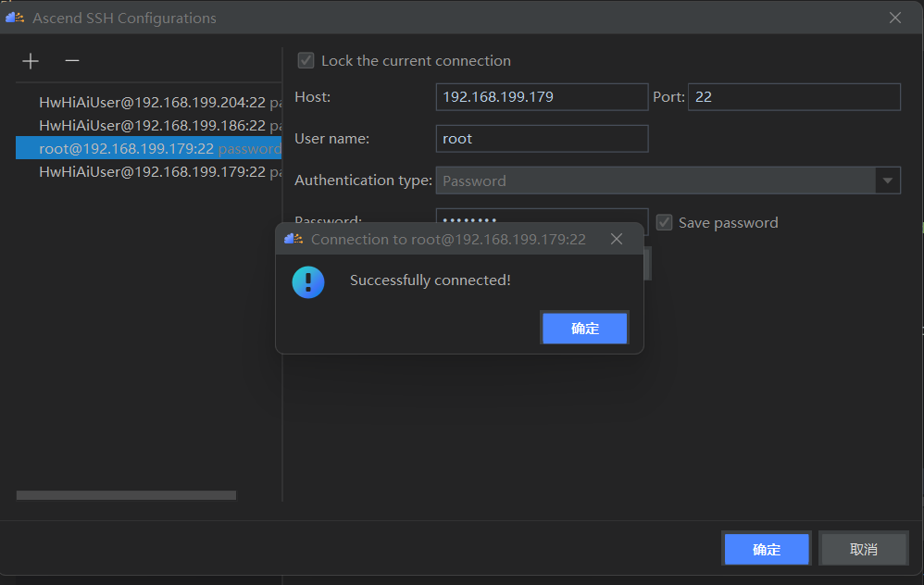The height and width of the screenshot is (585, 924).
Task: Remove selected SSH configuration with minus icon
Action: click(x=72, y=61)
